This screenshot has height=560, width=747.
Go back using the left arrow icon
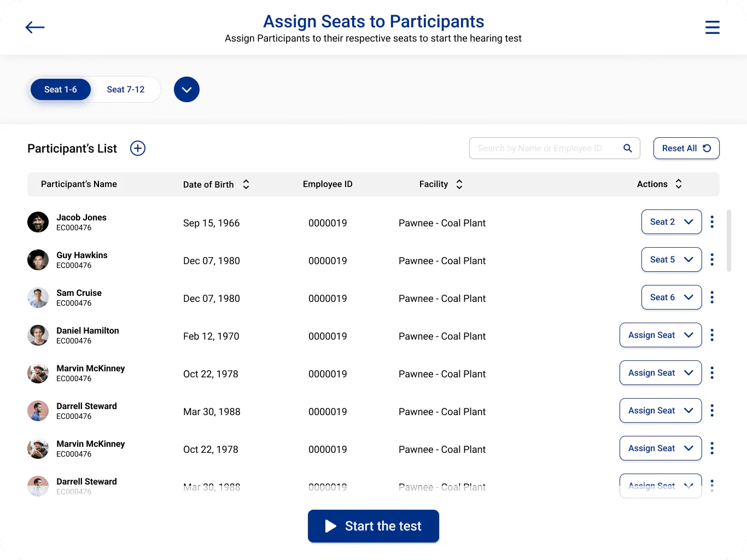coord(35,27)
